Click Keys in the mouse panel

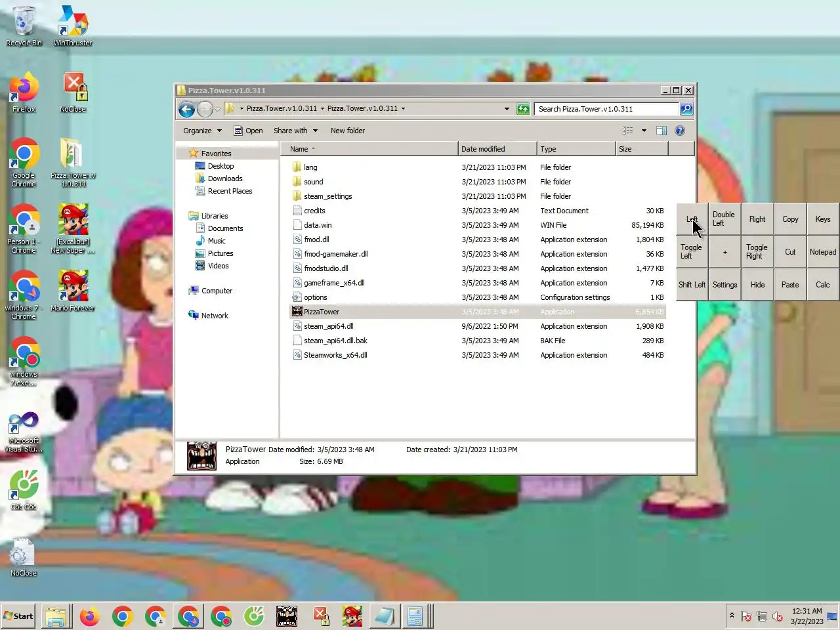pos(823,219)
